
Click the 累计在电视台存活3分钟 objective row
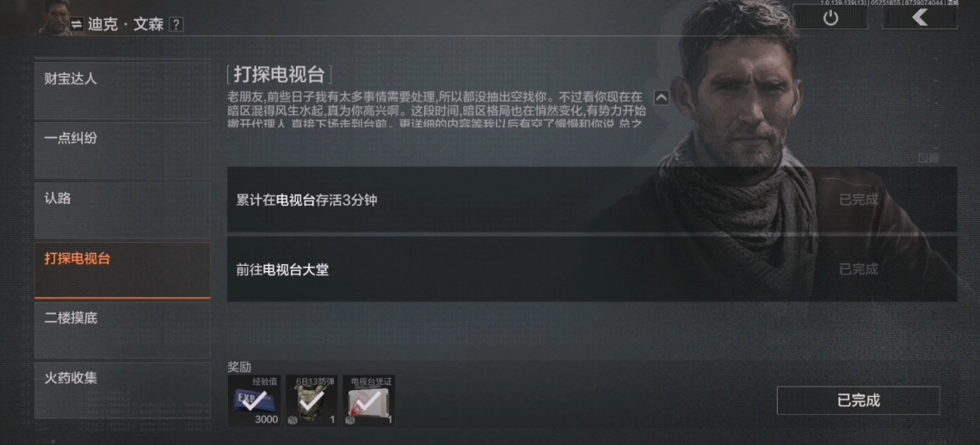[592, 200]
